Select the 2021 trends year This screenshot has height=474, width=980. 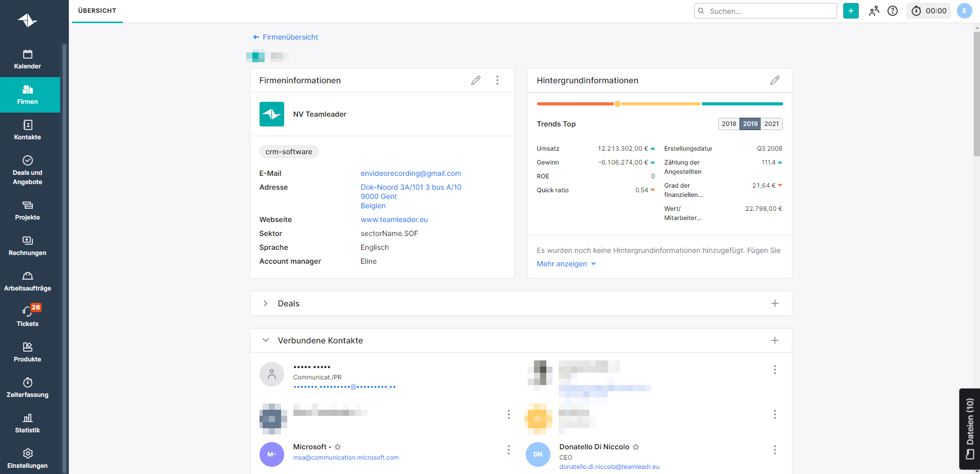tap(771, 124)
